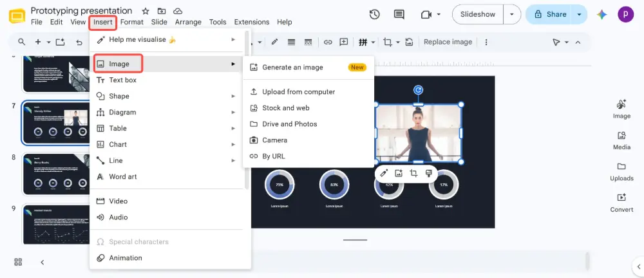644x278 pixels.
Task: Open the Edit menu
Action: pyautogui.click(x=56, y=22)
